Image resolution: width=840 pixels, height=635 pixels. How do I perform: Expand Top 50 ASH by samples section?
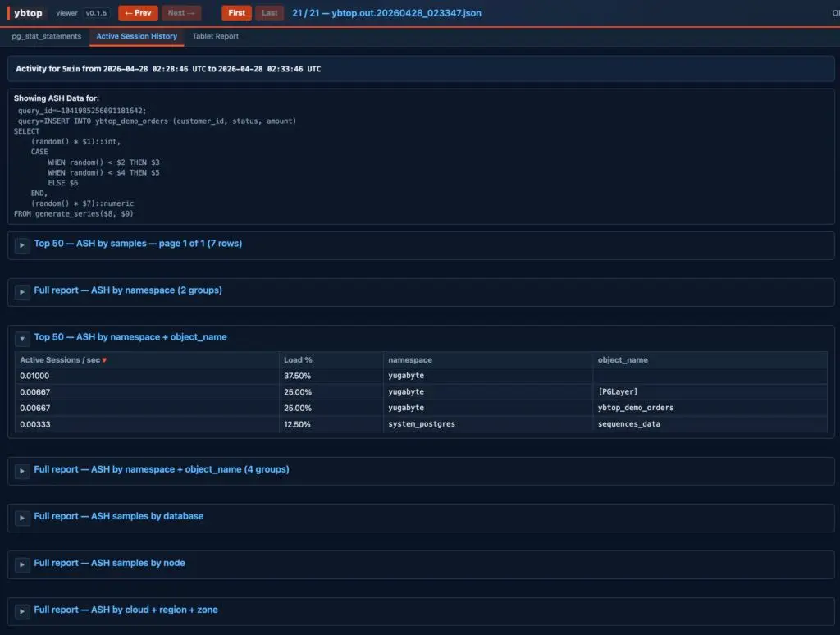[x=22, y=244]
